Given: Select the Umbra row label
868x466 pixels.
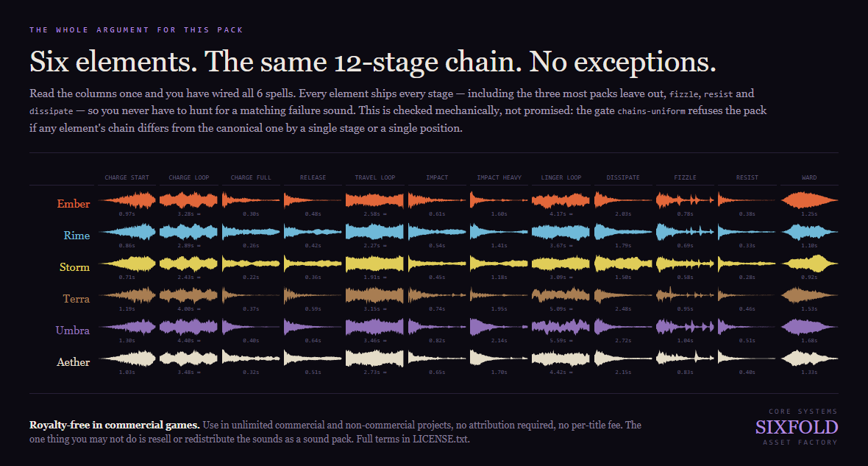Looking at the screenshot, I should tap(73, 331).
